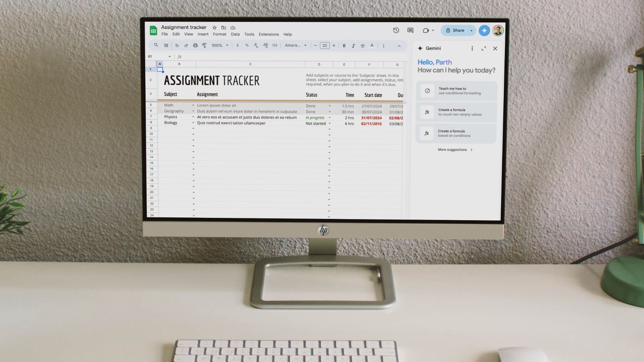The image size is (644, 362).
Task: Toggle the Gemini panel expand icon
Action: point(484,49)
